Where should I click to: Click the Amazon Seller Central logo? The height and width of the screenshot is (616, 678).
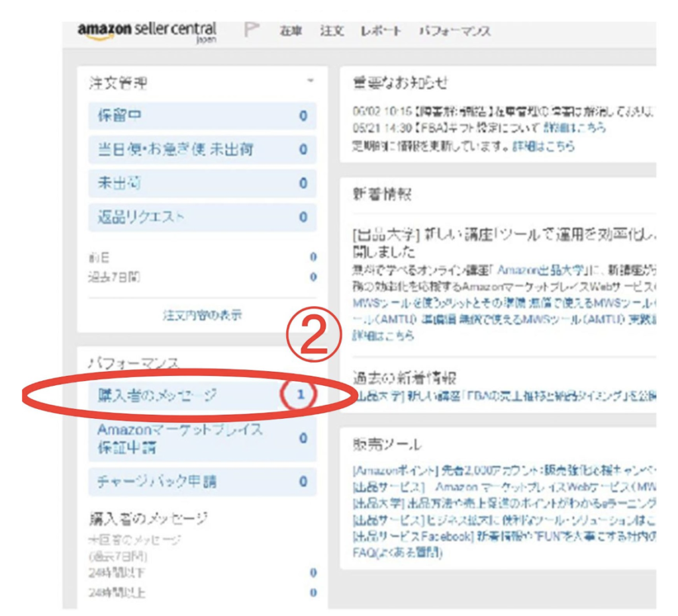click(147, 32)
